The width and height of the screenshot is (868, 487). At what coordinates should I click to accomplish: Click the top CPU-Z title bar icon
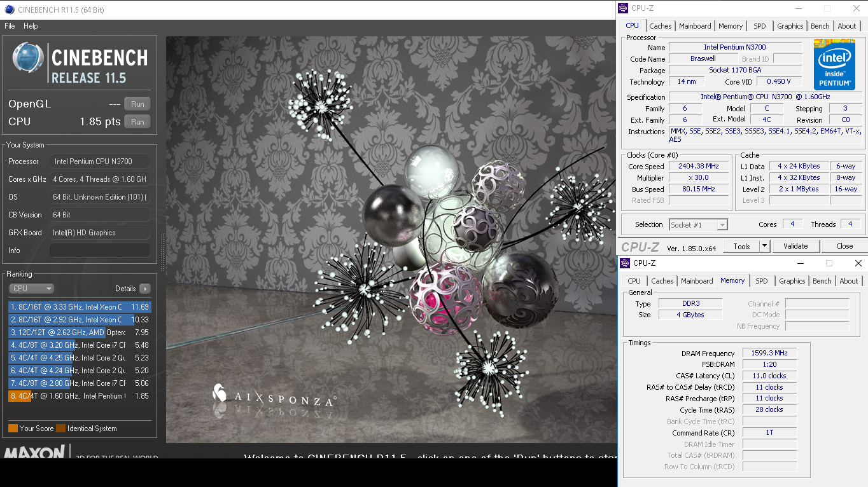(x=623, y=8)
